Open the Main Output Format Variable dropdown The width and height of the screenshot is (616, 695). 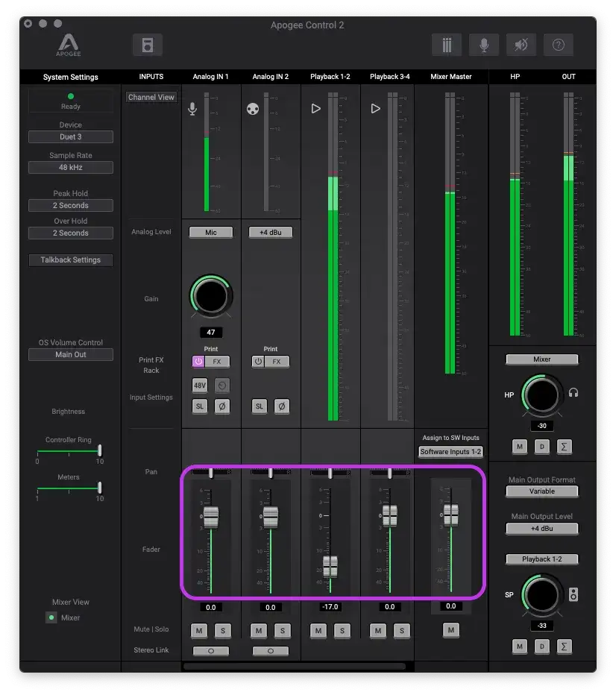(541, 491)
